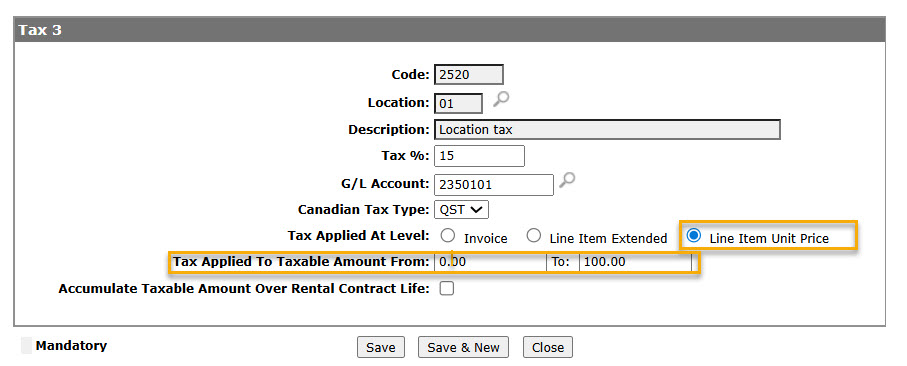Open the G/L Account lookup magnifier
The height and width of the screenshot is (366, 907).
(x=567, y=180)
